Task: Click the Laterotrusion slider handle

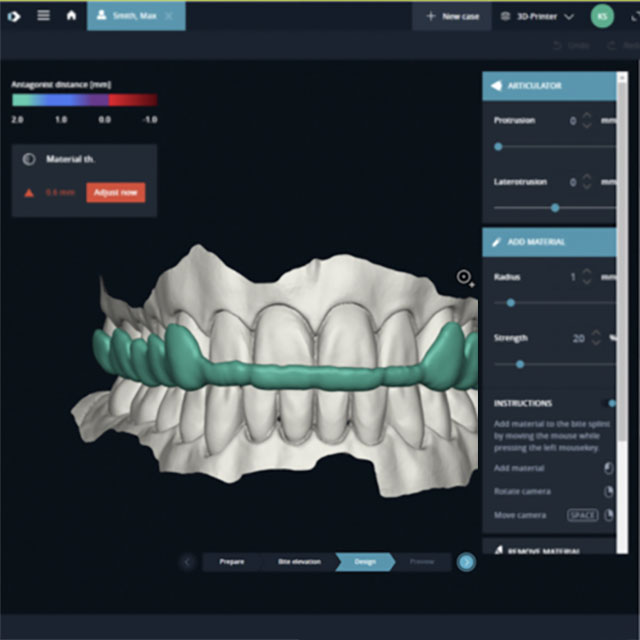Action: (555, 207)
